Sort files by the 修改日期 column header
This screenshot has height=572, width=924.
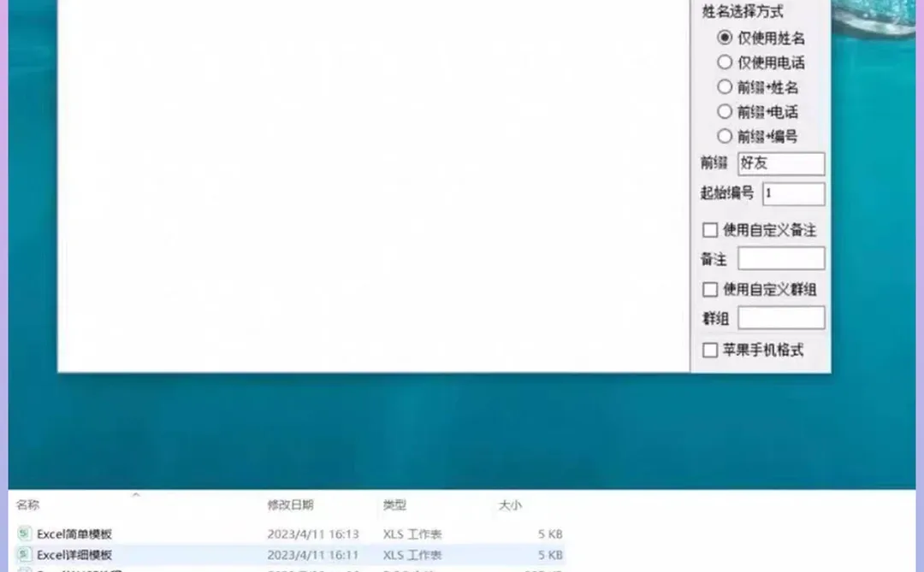click(x=292, y=504)
